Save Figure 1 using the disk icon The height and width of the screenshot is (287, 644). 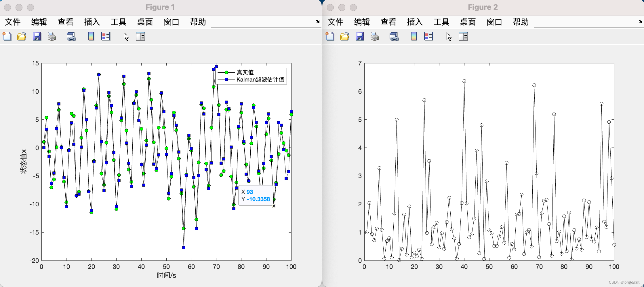[37, 37]
